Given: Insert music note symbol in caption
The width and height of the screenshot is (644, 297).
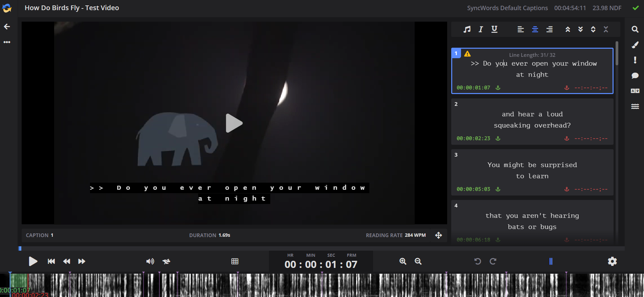Looking at the screenshot, I should click(467, 29).
